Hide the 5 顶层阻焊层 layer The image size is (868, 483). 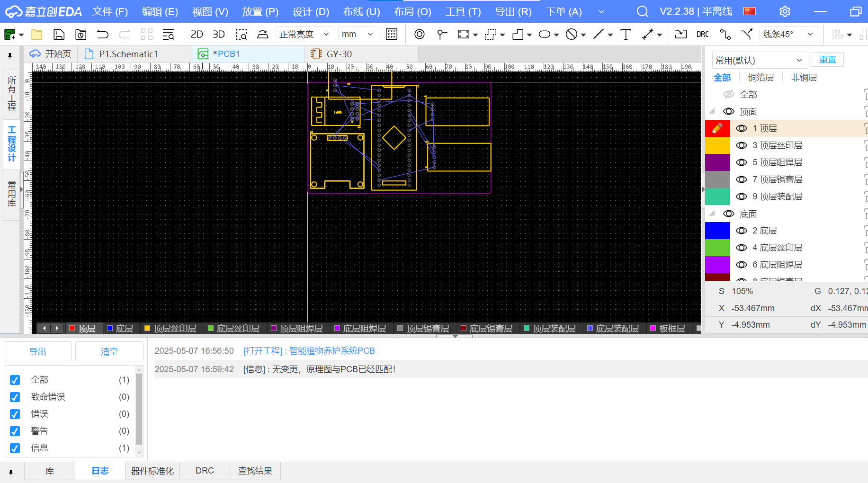click(x=742, y=162)
